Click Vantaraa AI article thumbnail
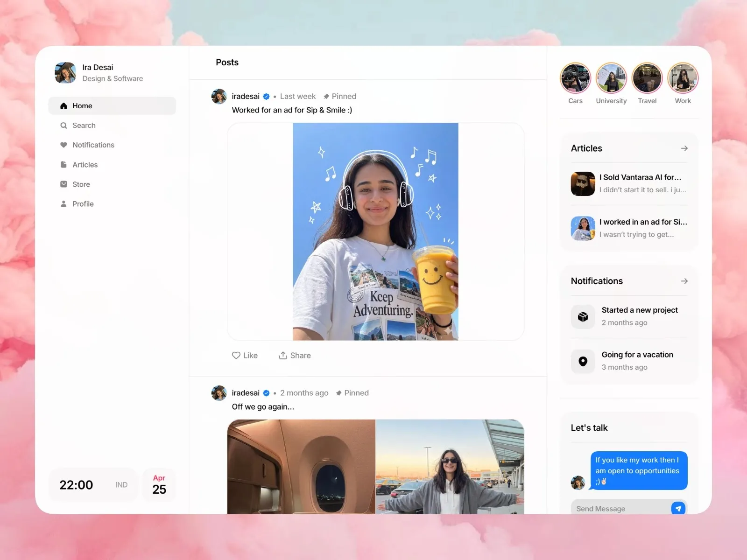Screen dimensions: 747x560 point(583,184)
